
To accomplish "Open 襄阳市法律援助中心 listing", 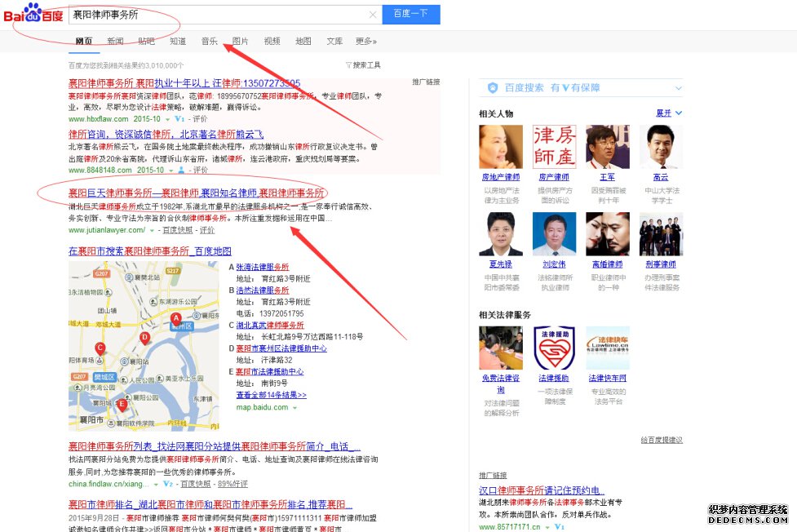I will coord(270,372).
